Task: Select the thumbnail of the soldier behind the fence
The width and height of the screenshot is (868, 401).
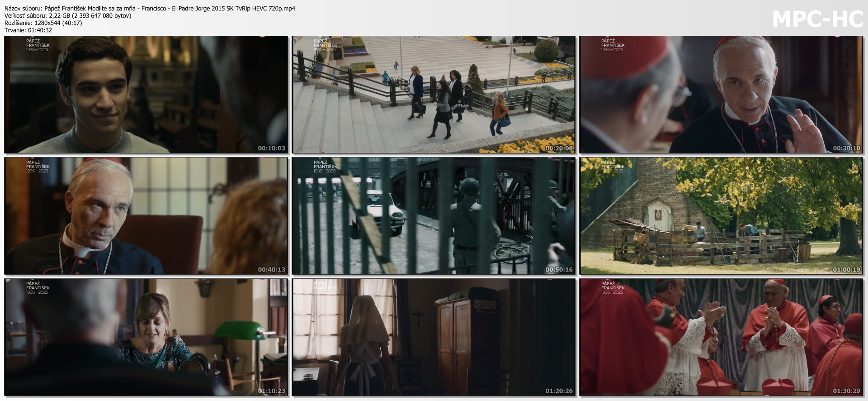Action: 434,216
